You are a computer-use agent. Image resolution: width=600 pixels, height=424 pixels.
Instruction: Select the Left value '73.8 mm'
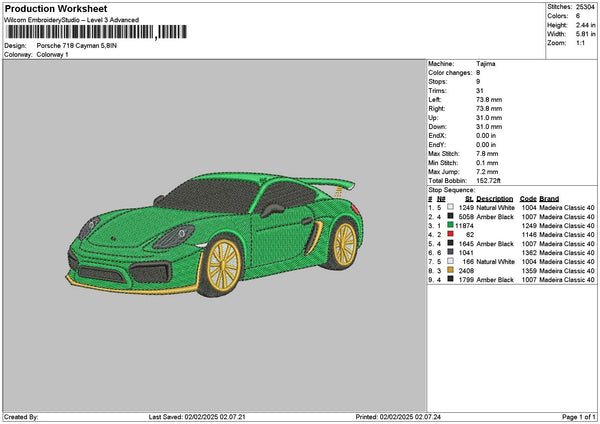tap(489, 100)
